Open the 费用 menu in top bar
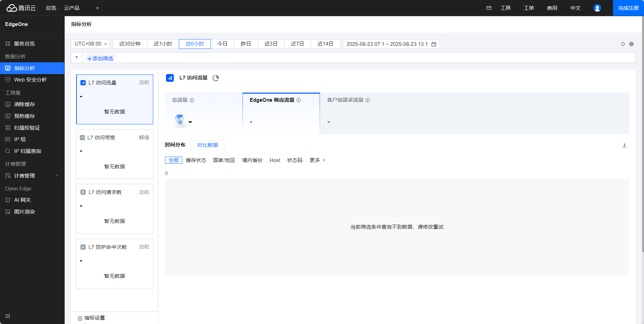This screenshot has width=644, height=324. [x=552, y=8]
